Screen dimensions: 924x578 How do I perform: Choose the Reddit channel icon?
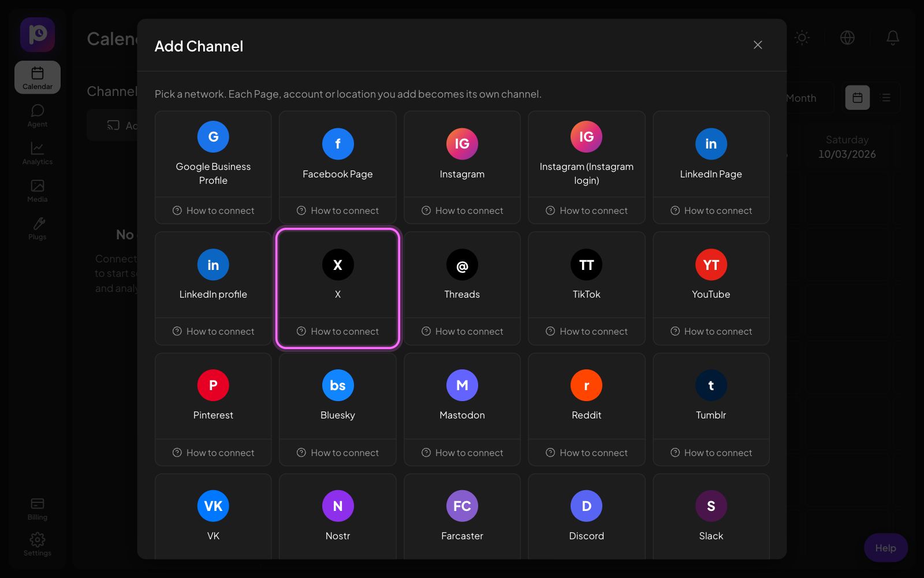[587, 386]
